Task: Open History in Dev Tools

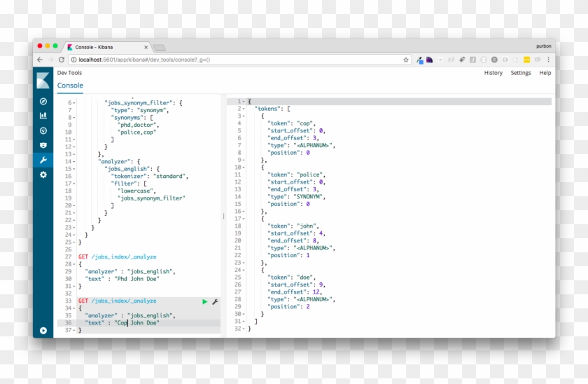Action: [x=493, y=73]
